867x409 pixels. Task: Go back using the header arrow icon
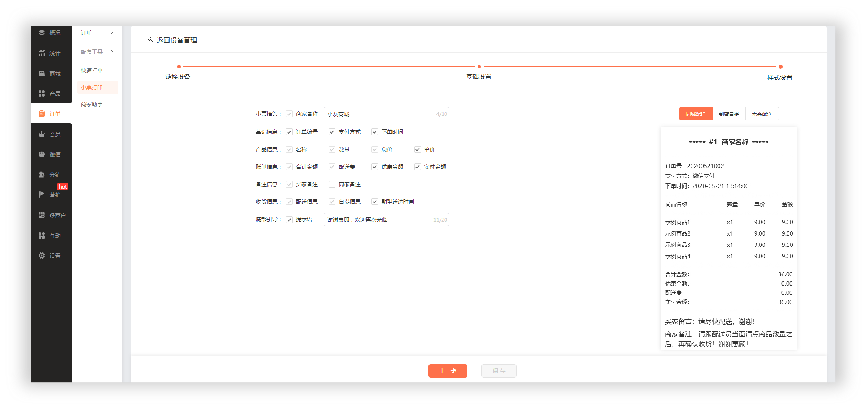[150, 40]
